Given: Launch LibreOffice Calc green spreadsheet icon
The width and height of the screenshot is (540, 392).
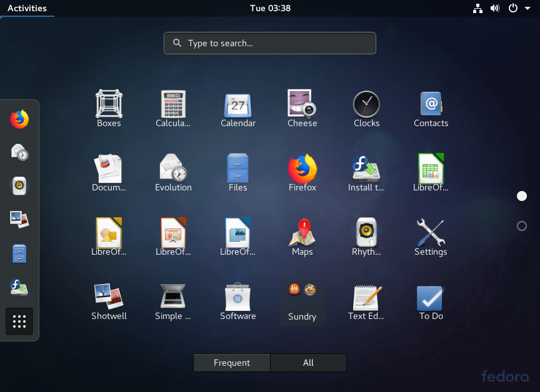Looking at the screenshot, I should point(431,173).
